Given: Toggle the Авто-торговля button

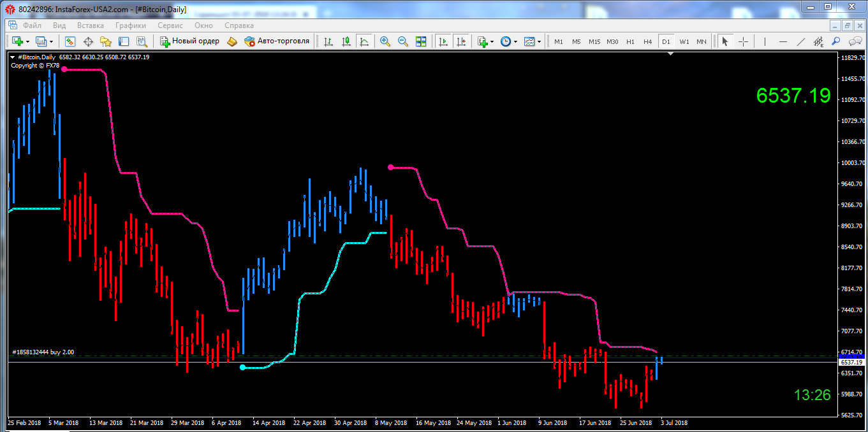Looking at the screenshot, I should coord(277,41).
